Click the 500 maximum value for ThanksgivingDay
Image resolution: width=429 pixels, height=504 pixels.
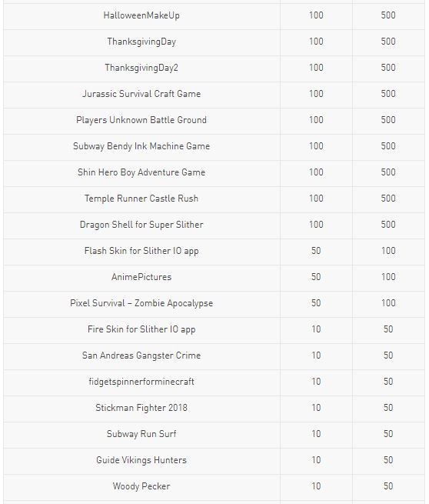[x=388, y=42]
